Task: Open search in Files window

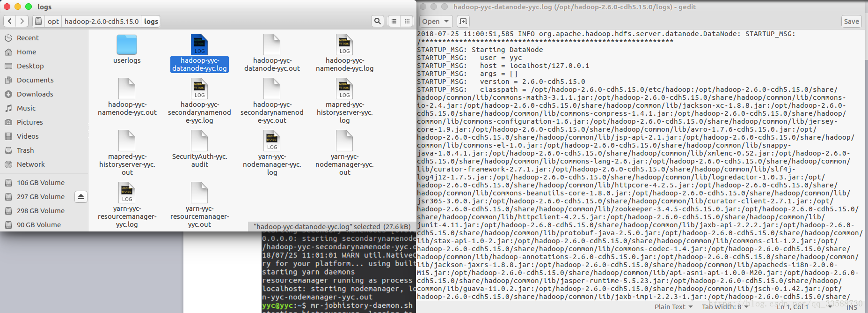Action: point(378,21)
